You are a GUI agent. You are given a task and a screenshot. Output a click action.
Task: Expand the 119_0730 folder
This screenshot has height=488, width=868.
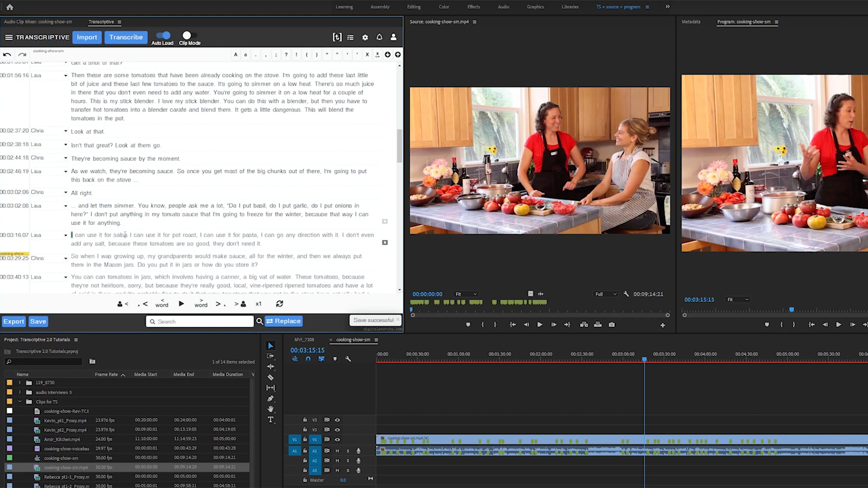tap(19, 383)
